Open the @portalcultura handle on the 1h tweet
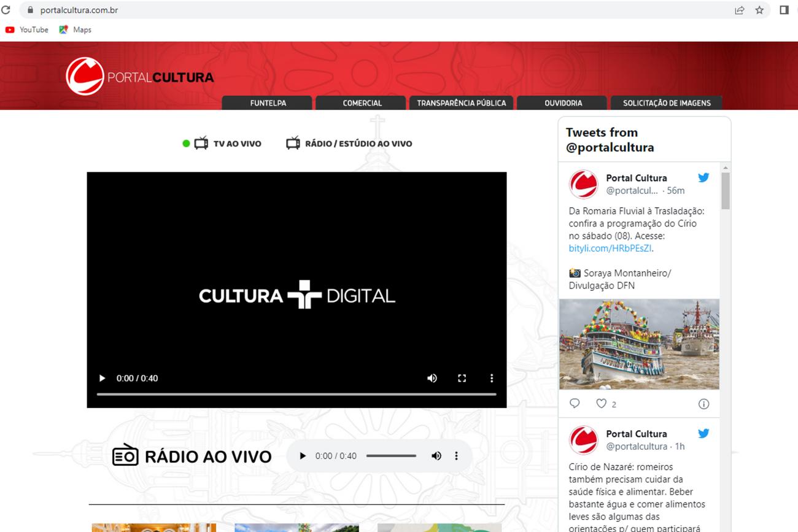Image resolution: width=798 pixels, height=532 pixels. click(637, 446)
